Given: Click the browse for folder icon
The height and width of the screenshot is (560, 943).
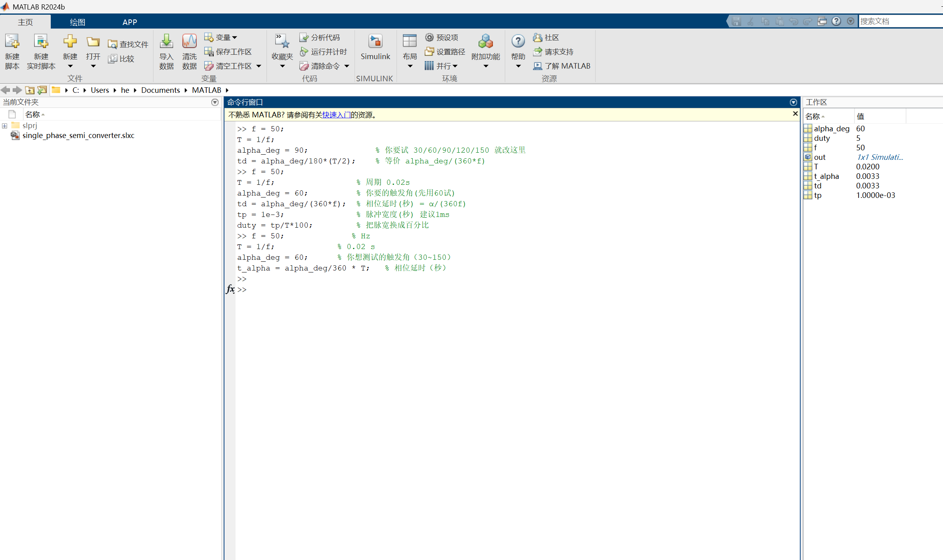Looking at the screenshot, I should 42,90.
